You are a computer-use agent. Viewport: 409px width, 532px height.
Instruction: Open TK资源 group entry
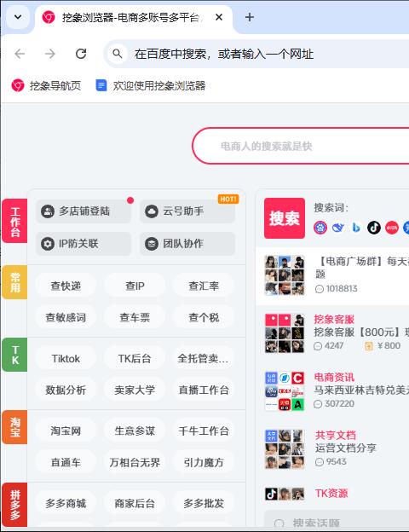pos(331,493)
